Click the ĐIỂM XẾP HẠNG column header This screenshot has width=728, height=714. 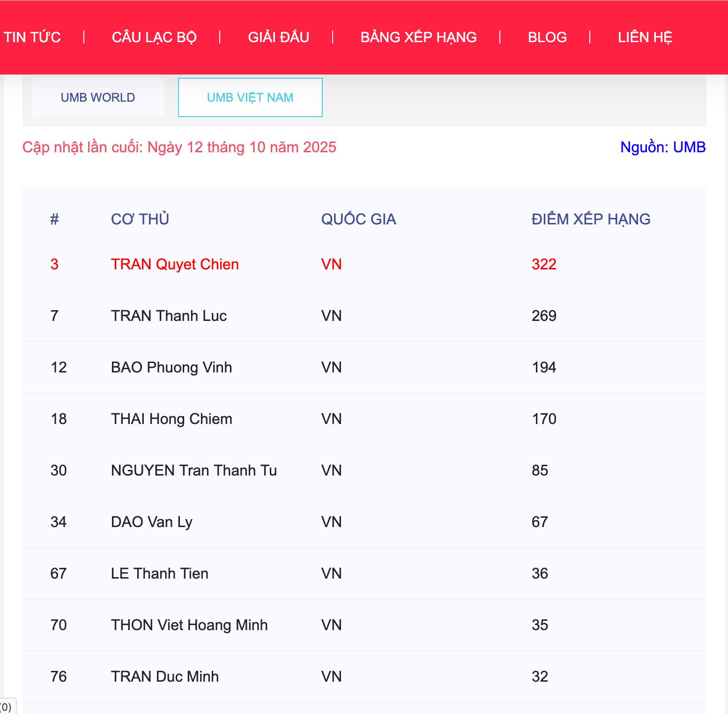(x=590, y=219)
